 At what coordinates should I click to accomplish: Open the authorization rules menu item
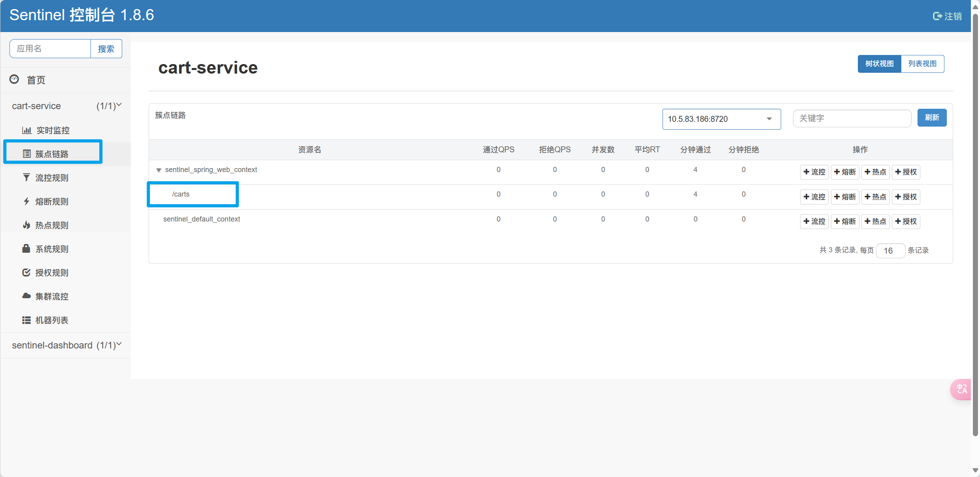tap(52, 273)
